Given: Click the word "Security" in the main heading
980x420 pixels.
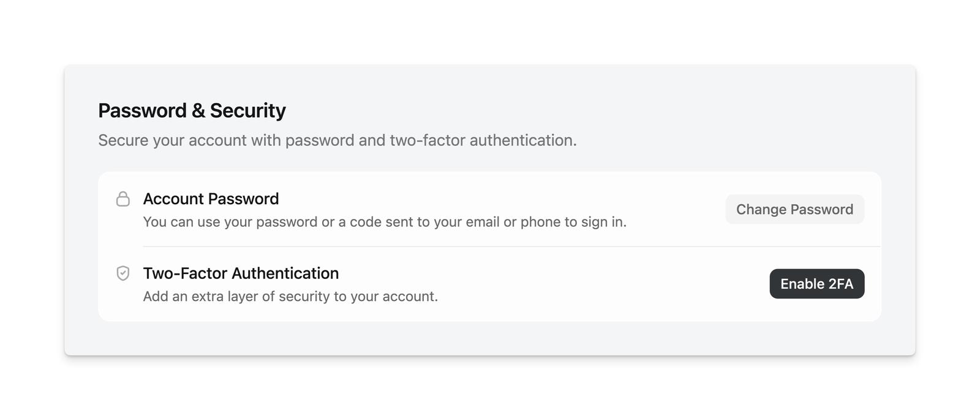Looking at the screenshot, I should coord(247,110).
